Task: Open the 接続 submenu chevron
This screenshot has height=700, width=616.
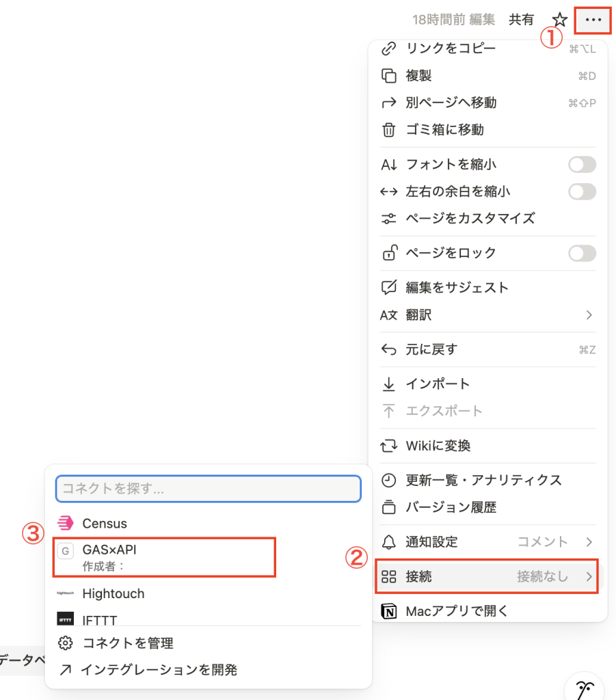Action: click(589, 577)
